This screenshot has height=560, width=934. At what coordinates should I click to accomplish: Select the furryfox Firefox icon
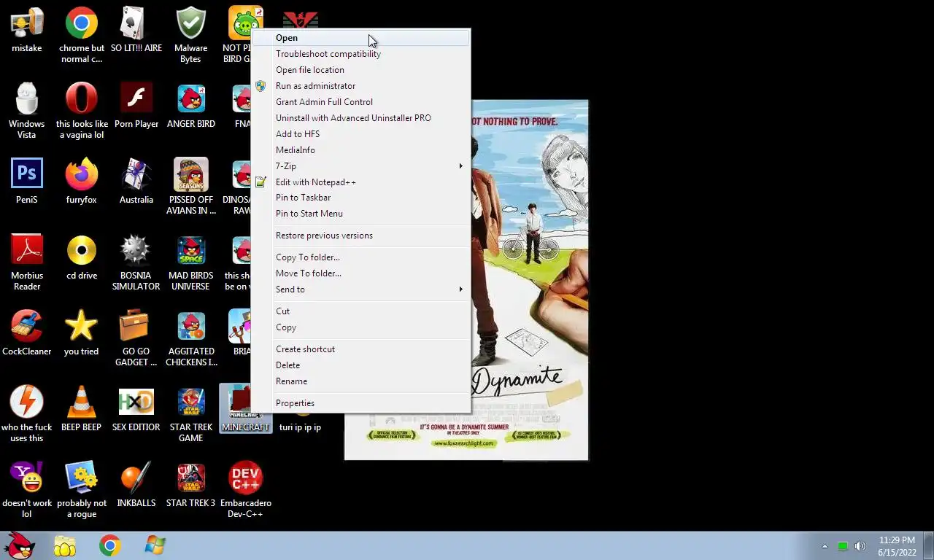click(x=82, y=182)
